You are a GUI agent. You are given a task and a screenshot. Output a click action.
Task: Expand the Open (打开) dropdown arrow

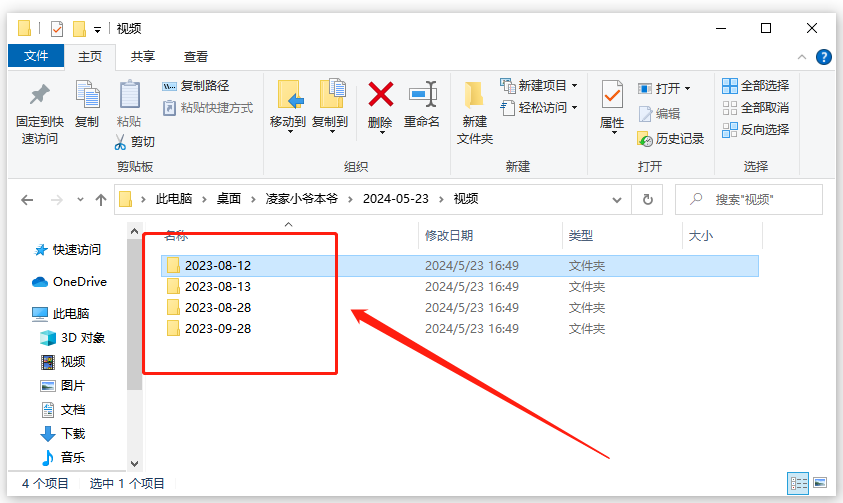tap(687, 89)
